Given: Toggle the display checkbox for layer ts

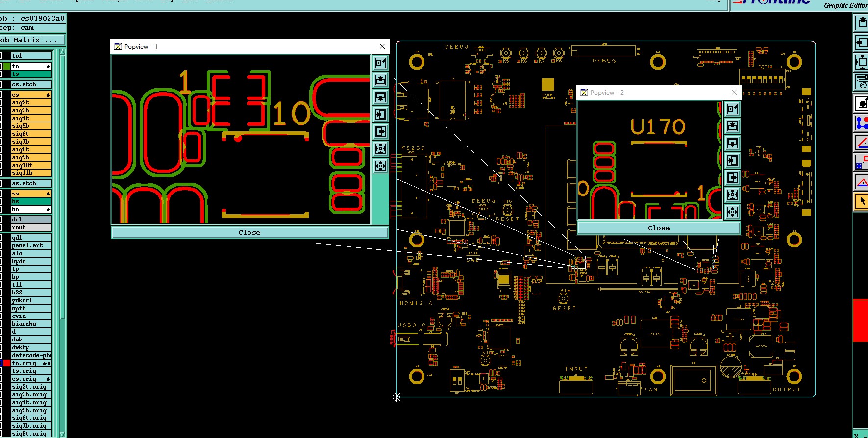Looking at the screenshot, I should [x=1, y=74].
